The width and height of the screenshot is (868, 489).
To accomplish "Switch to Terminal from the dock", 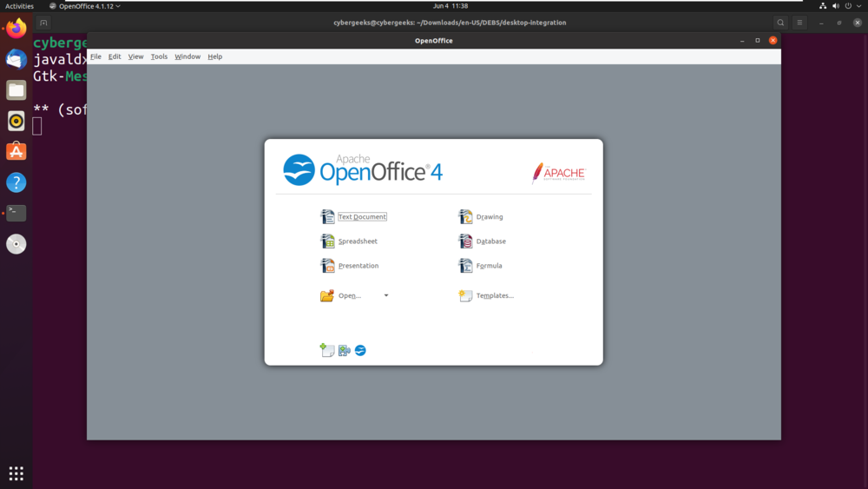I will pos(16,213).
